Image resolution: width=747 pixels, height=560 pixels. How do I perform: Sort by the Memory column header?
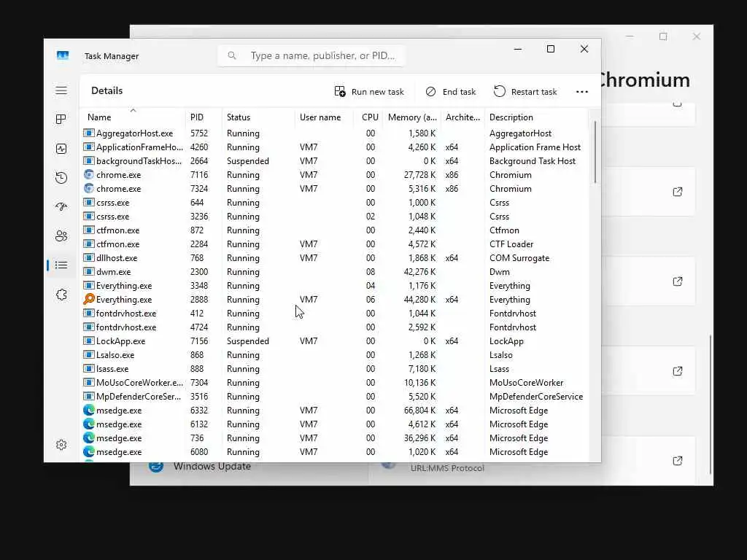coord(412,117)
